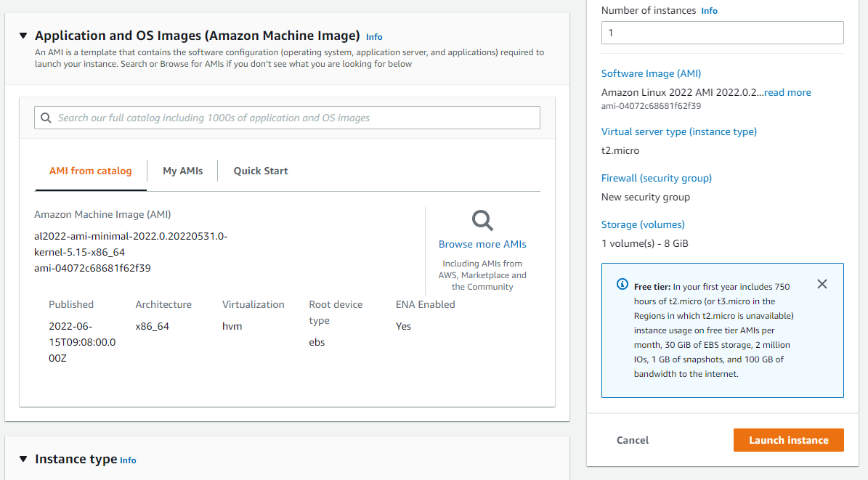Collapse the Application and OS Images section
Image resolution: width=868 pixels, height=480 pixels.
pos(23,36)
